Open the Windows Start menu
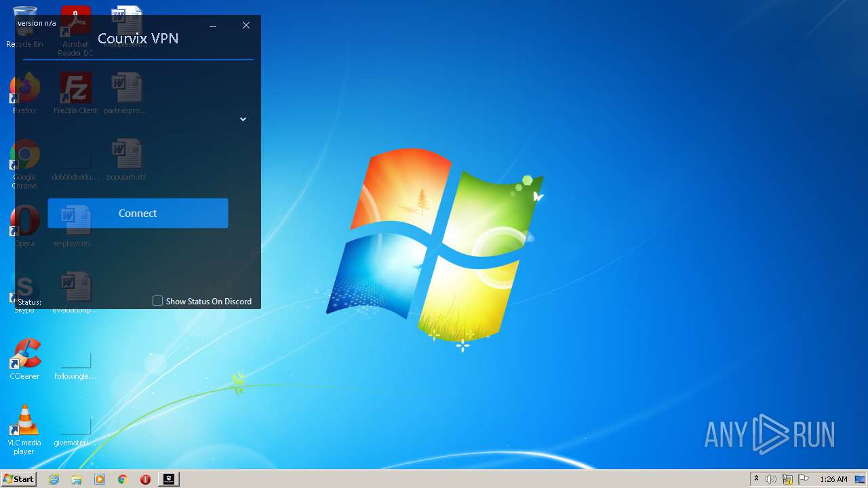Screen dimensions: 868x488 coord(19,479)
